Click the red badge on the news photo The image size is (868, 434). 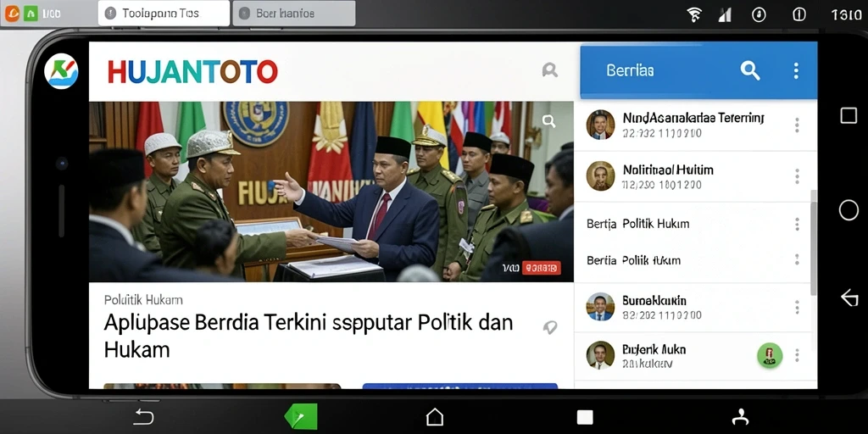pyautogui.click(x=542, y=269)
